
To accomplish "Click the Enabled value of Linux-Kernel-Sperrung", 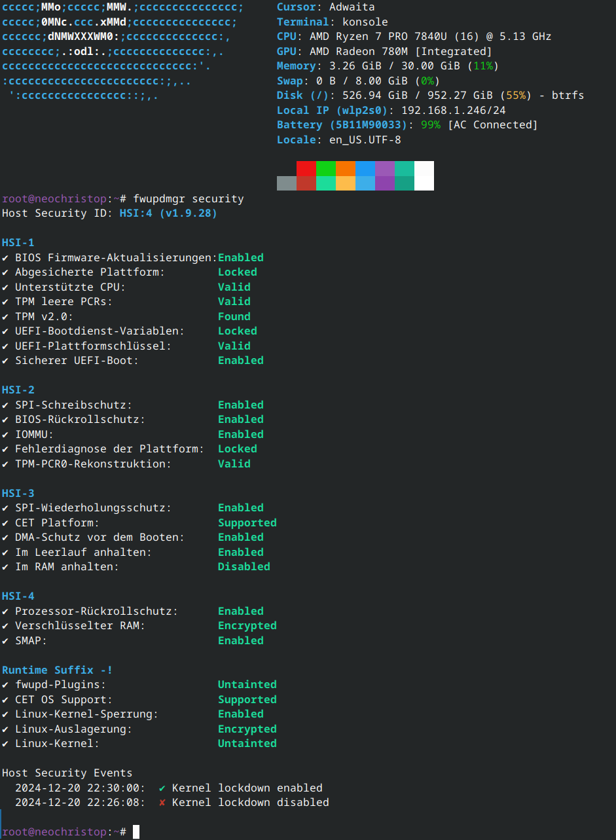I will coord(240,714).
